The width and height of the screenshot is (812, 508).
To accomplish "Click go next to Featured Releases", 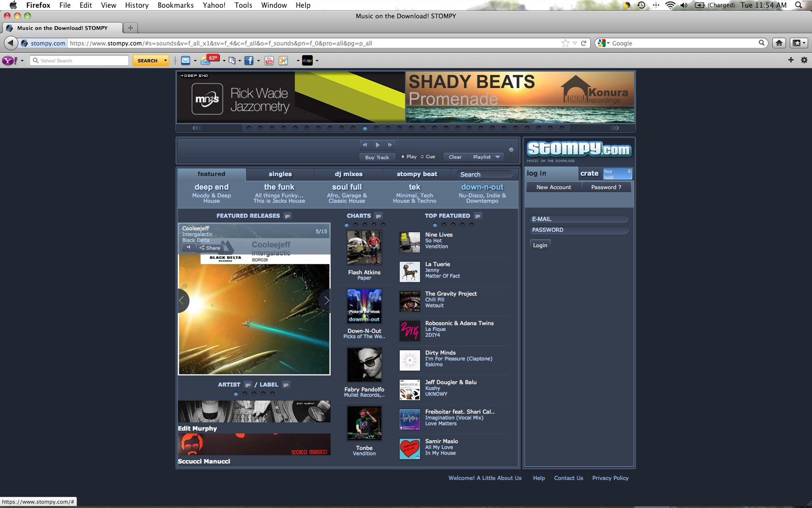I will (288, 216).
